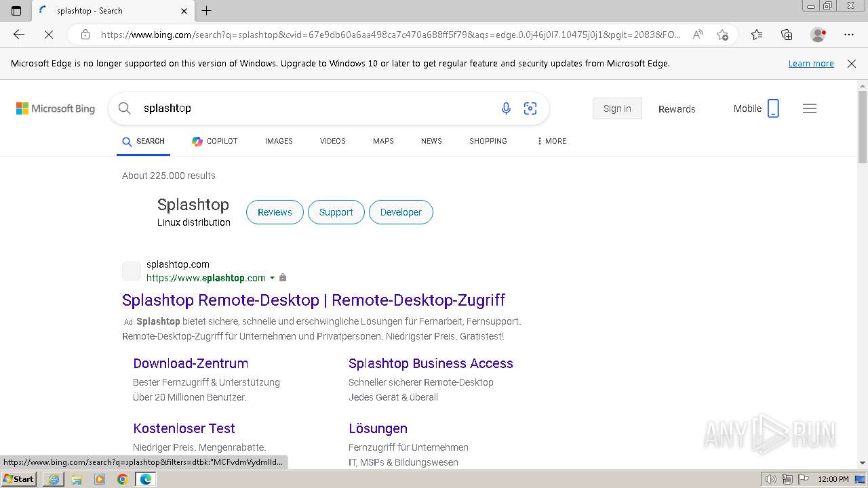868x488 pixels.
Task: Open the Action Center flag icon
Action: (x=803, y=479)
